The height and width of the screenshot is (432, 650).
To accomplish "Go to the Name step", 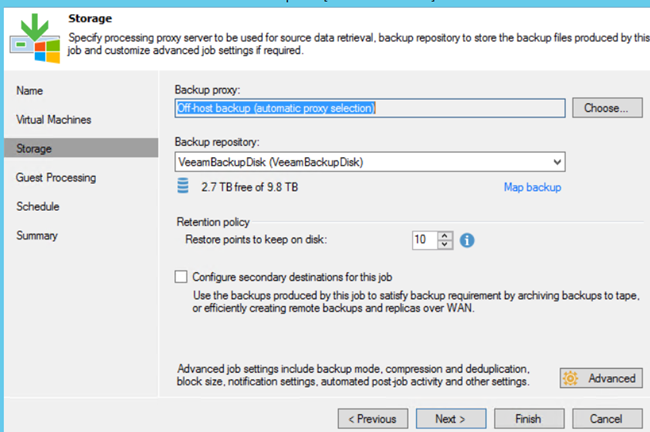I will 30,91.
